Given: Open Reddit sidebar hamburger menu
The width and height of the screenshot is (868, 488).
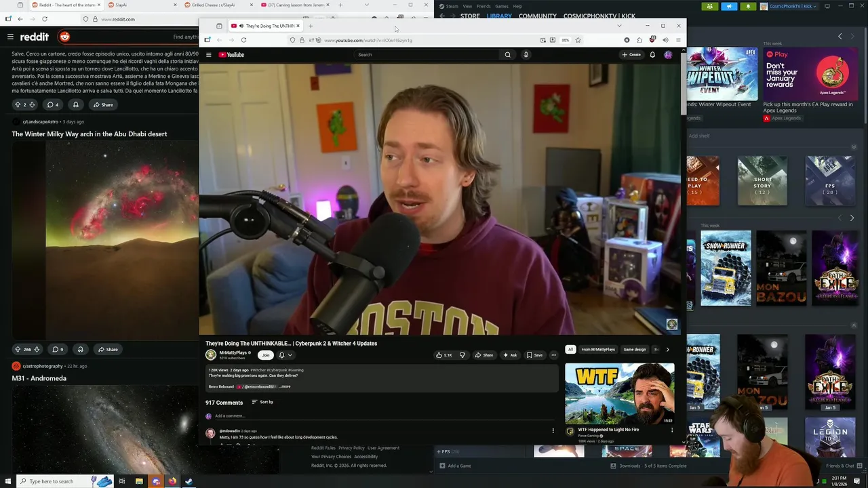Looking at the screenshot, I should click(x=10, y=37).
